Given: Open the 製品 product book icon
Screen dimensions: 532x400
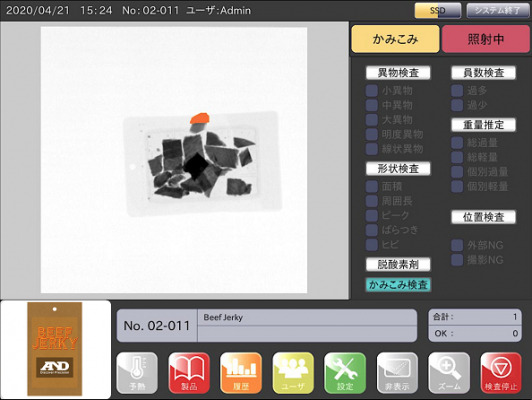Looking at the screenshot, I should [189, 373].
